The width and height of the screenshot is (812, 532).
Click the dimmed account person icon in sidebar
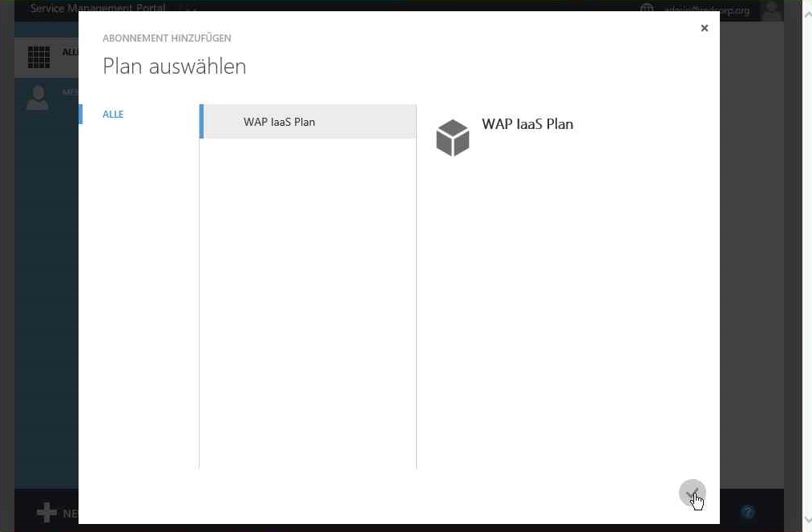coord(38,98)
